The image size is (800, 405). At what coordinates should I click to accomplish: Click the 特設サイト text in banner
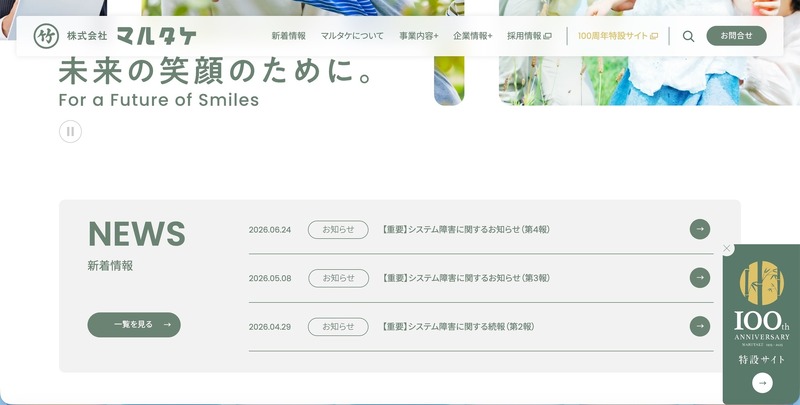coord(762,360)
